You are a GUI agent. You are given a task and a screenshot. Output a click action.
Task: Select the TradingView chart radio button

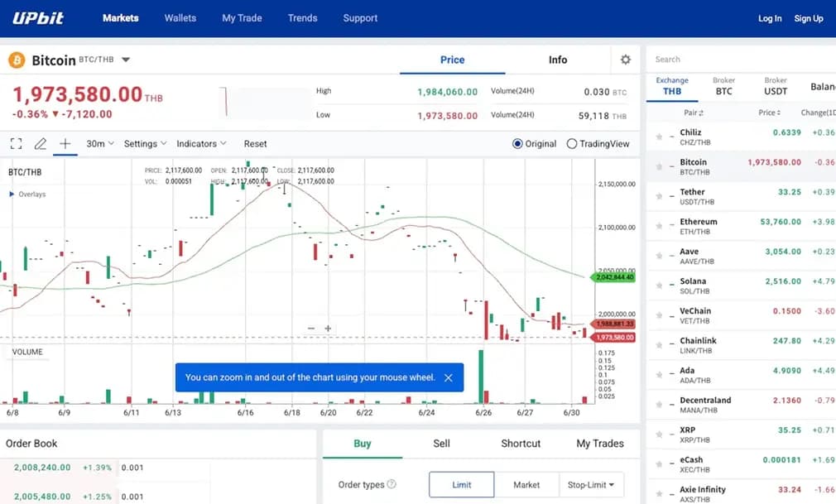(572, 143)
